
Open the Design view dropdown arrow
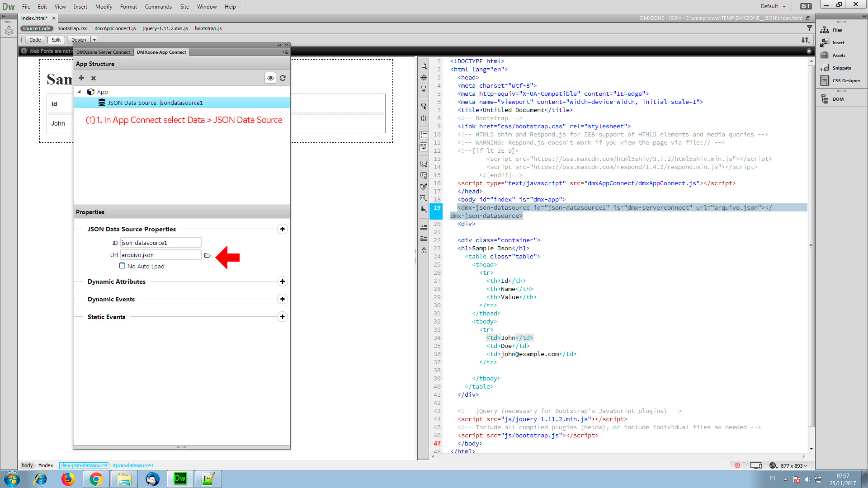click(x=94, y=40)
